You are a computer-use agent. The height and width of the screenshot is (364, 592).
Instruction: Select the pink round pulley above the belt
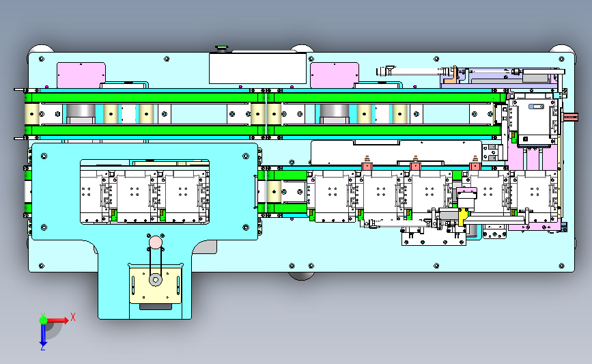pos(156,242)
